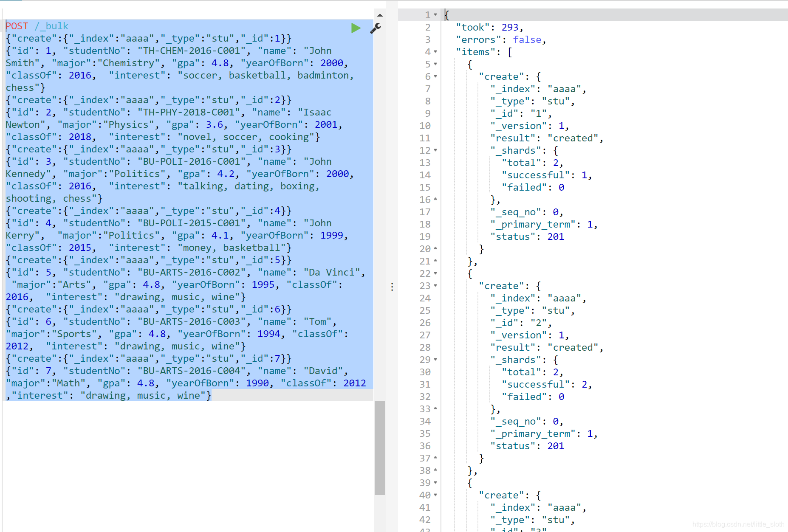
Task: Fold the closing marker at line 33
Action: tap(435, 409)
